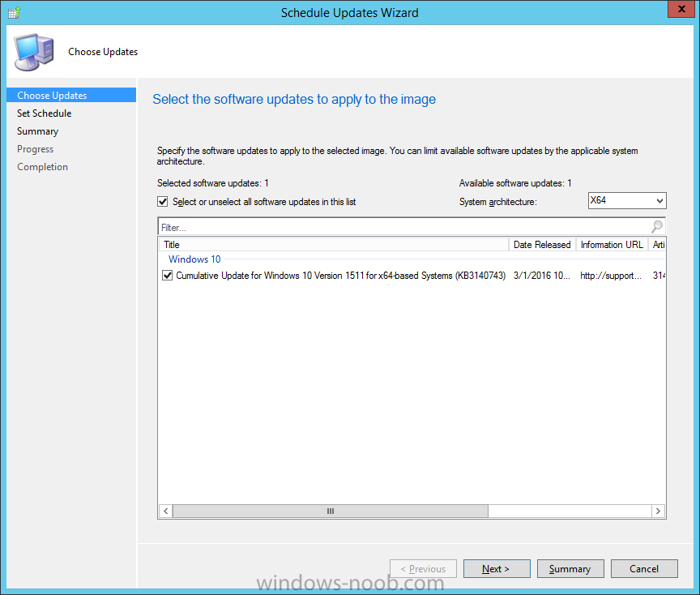The width and height of the screenshot is (700, 595).
Task: Click the scroll left arrow
Action: (165, 511)
